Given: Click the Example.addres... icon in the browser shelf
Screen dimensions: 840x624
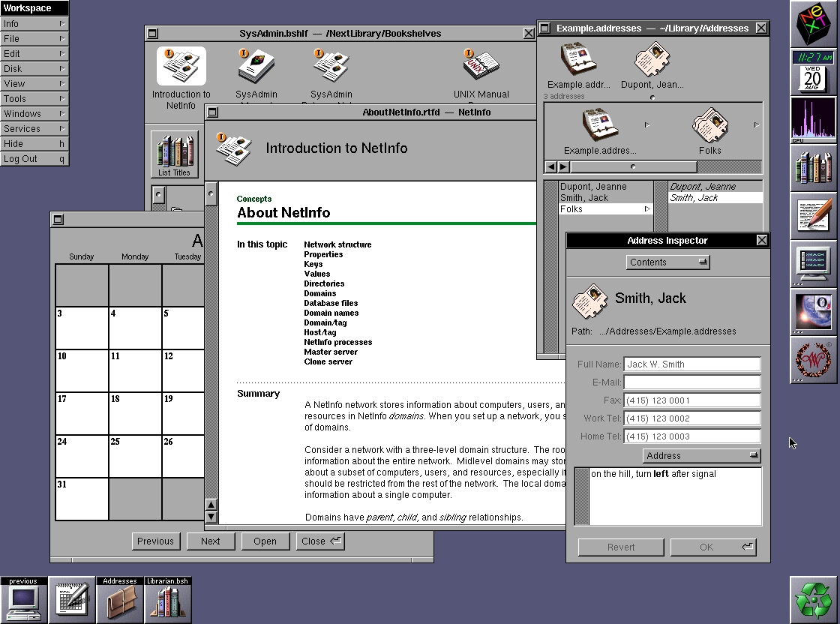Looking at the screenshot, I should (x=600, y=124).
